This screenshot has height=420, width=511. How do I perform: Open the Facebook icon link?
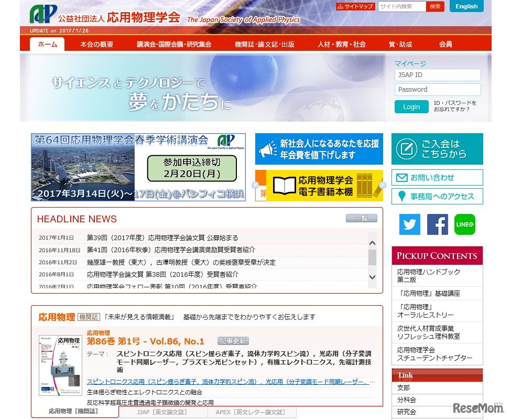(437, 224)
